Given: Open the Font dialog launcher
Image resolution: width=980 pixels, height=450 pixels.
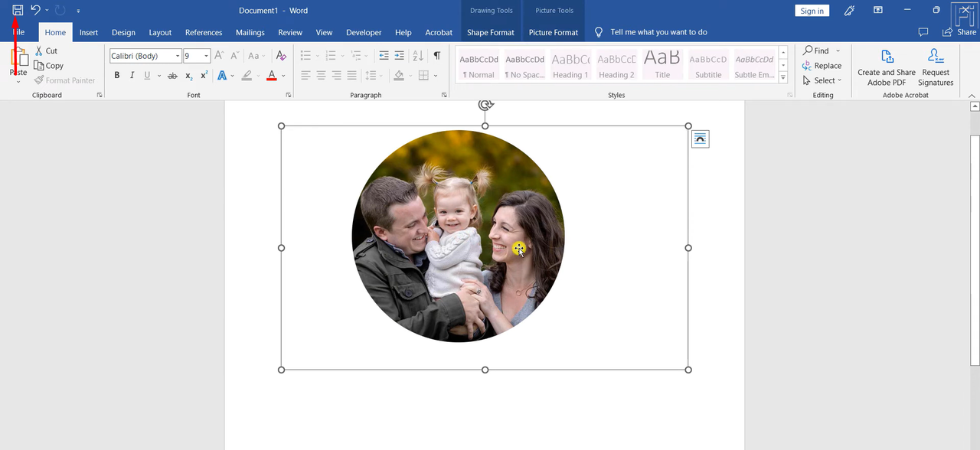Looking at the screenshot, I should point(289,95).
